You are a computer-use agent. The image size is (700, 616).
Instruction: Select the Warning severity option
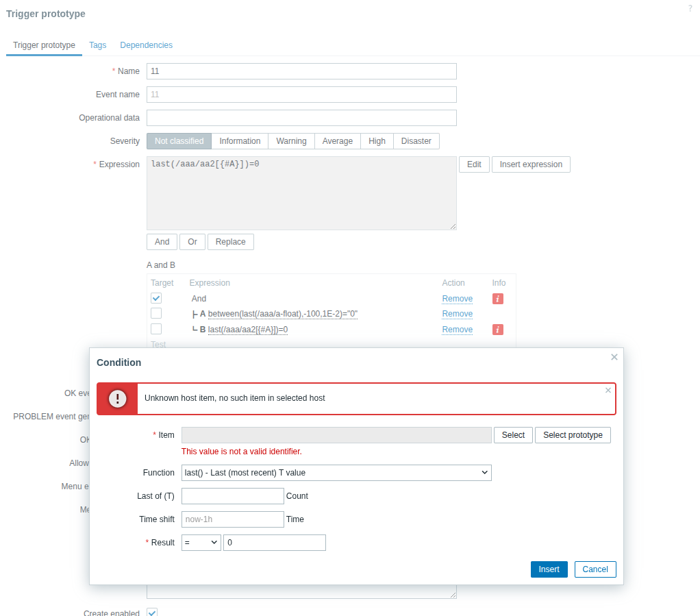[x=291, y=141]
